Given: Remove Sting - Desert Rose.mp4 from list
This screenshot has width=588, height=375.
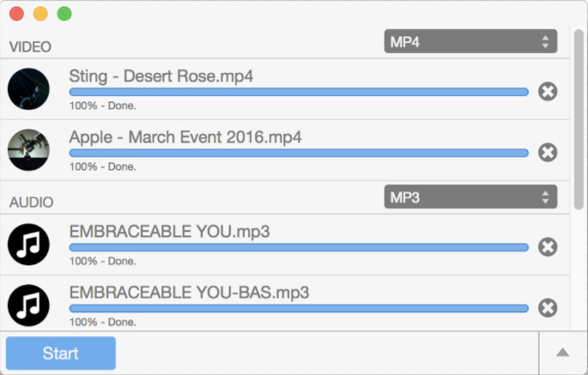Looking at the screenshot, I should 548,92.
